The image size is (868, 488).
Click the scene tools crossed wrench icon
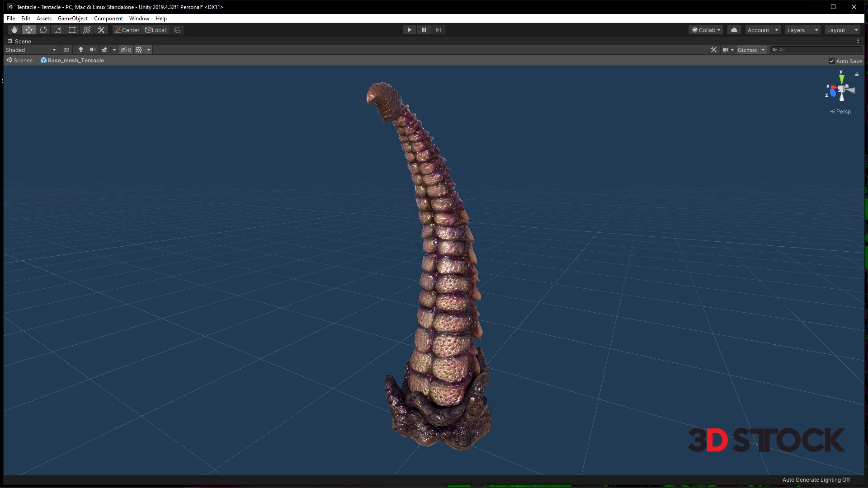coord(713,50)
